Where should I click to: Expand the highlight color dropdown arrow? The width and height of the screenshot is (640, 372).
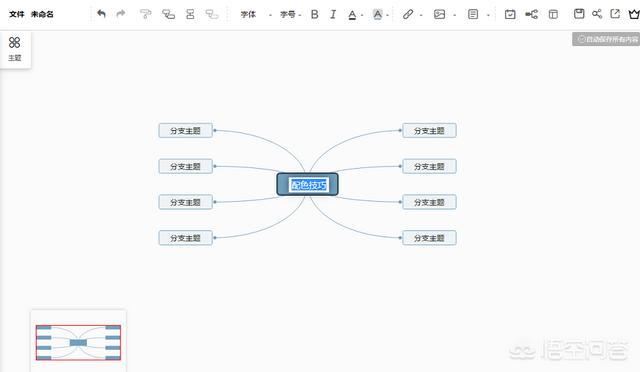(x=387, y=16)
